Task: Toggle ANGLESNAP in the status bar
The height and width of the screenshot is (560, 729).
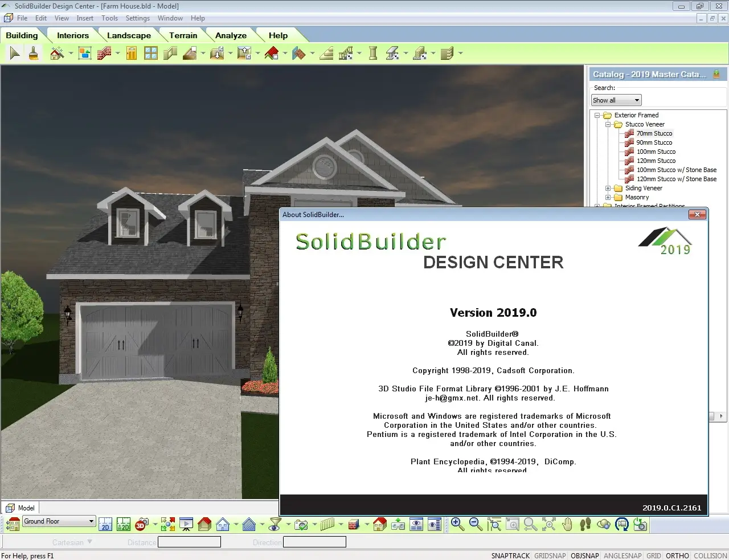Action: (x=622, y=555)
